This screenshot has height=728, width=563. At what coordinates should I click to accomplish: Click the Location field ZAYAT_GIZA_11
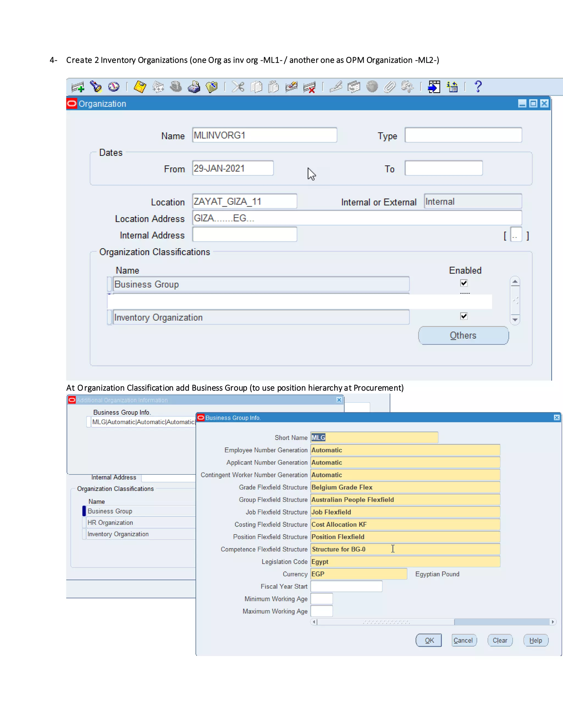click(x=244, y=201)
